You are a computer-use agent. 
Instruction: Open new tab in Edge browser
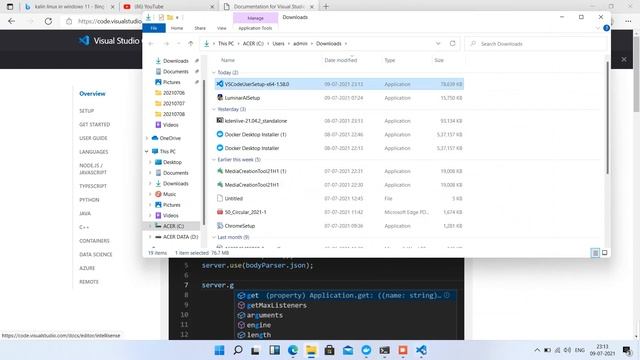(x=326, y=7)
